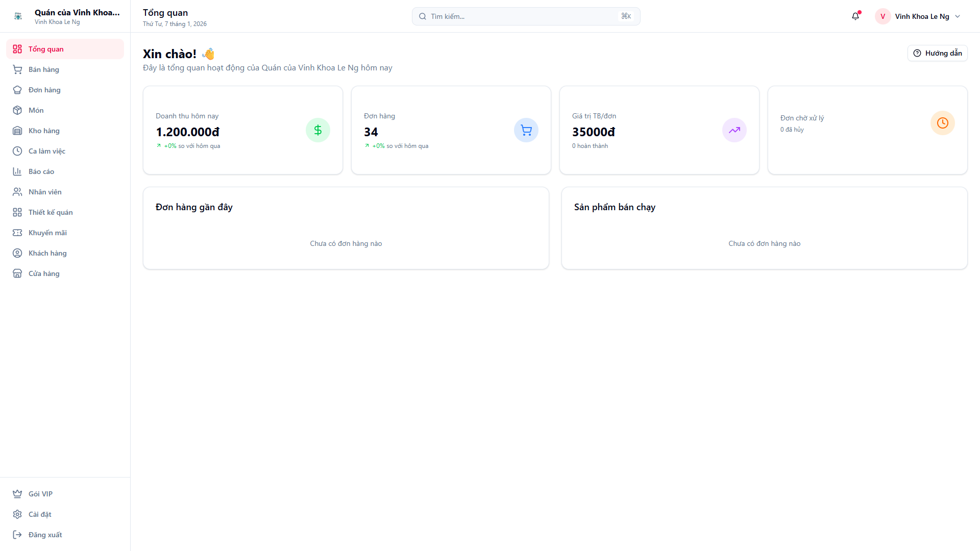Select Gói VIP in the sidebar
The image size is (980, 551).
click(x=40, y=494)
